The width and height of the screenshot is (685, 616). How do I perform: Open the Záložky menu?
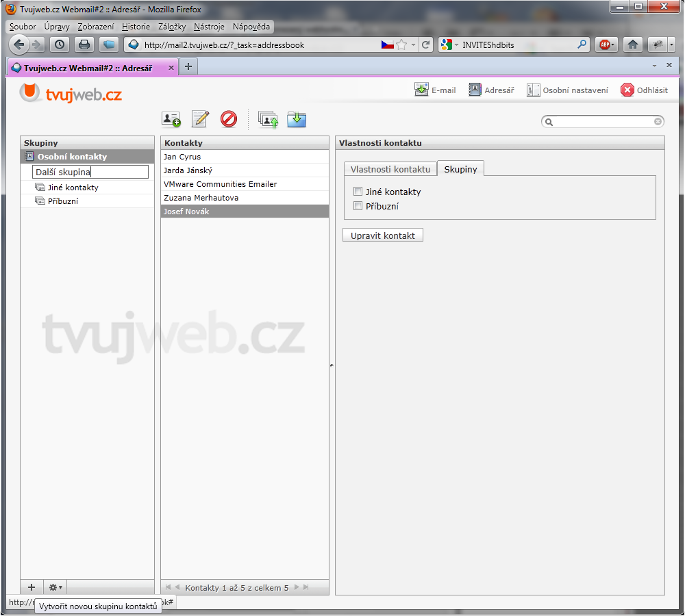coord(172,27)
